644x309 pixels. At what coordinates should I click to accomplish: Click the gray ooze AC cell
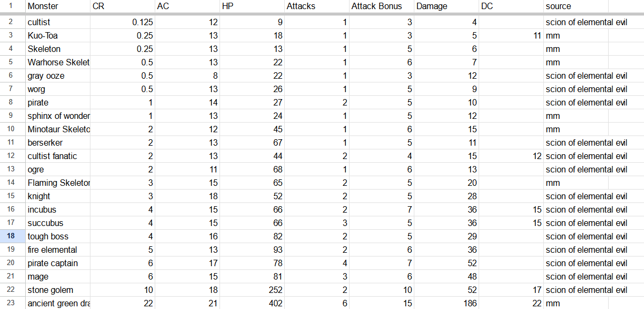[x=187, y=76]
